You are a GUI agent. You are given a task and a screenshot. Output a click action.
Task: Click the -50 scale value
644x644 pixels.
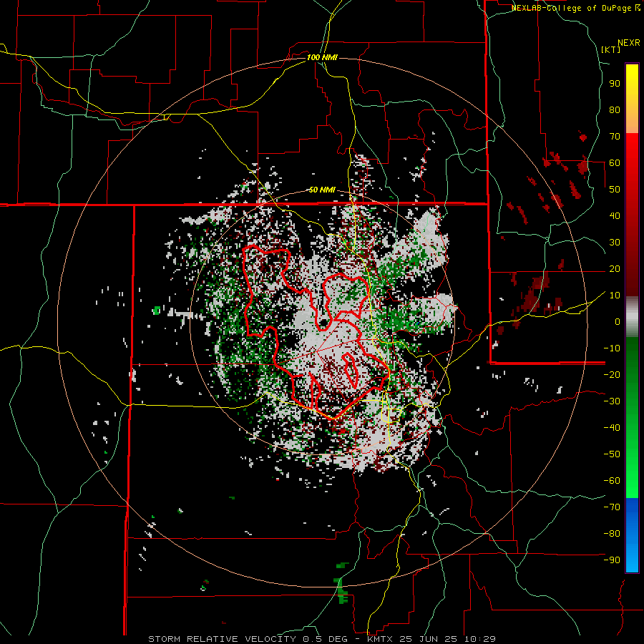612,454
